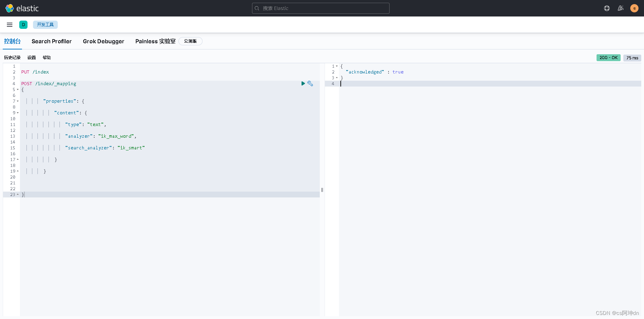Image resolution: width=644 pixels, height=319 pixels.
Task: Click the green D space avatar
Action: click(23, 25)
